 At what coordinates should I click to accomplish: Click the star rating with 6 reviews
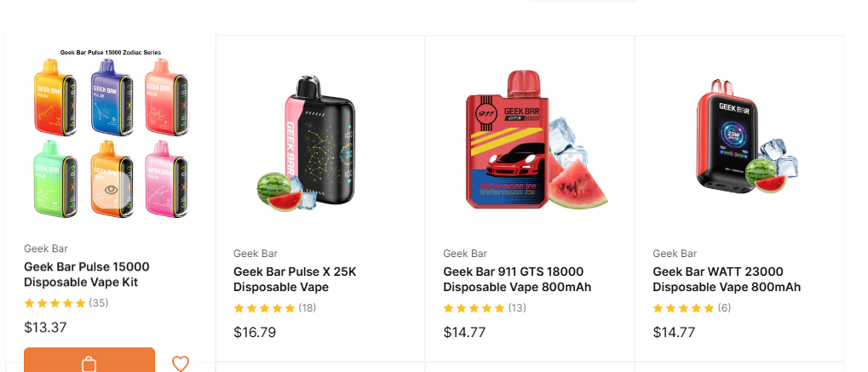coord(692,308)
